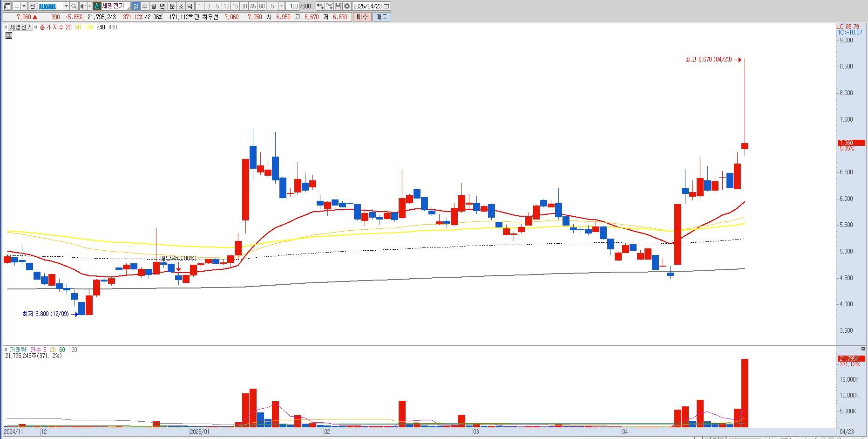Click the 전 button
Screen dimensions: 868x439
pyautogui.click(x=32, y=6)
